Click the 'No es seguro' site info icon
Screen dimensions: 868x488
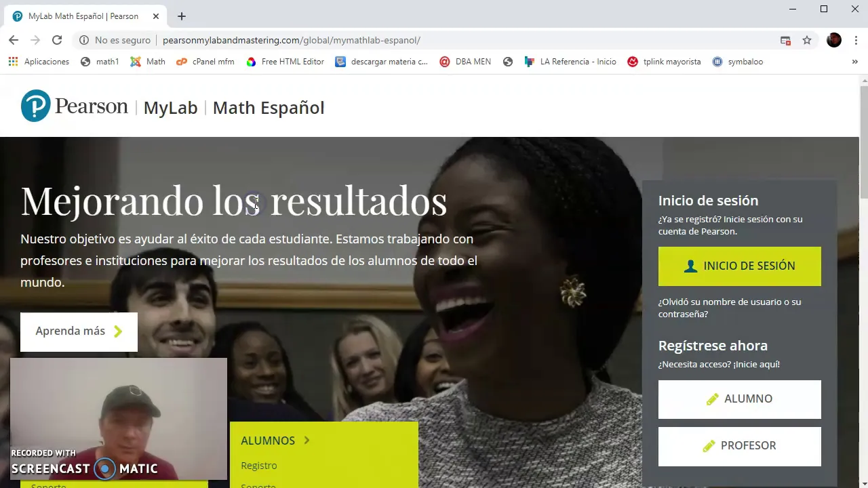pyautogui.click(x=84, y=40)
